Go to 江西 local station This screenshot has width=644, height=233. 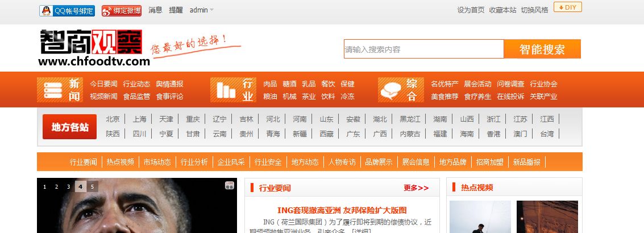(x=547, y=119)
